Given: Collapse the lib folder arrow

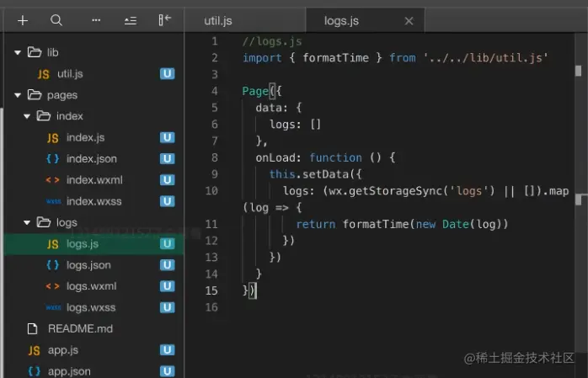Looking at the screenshot, I should [x=18, y=53].
